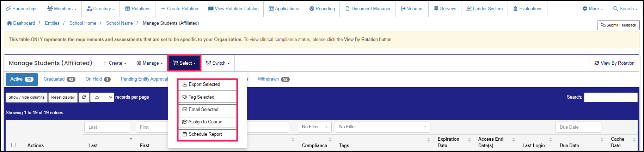The height and width of the screenshot is (152, 644).
Task: Click Create Rotation in top nav
Action: 179,8
